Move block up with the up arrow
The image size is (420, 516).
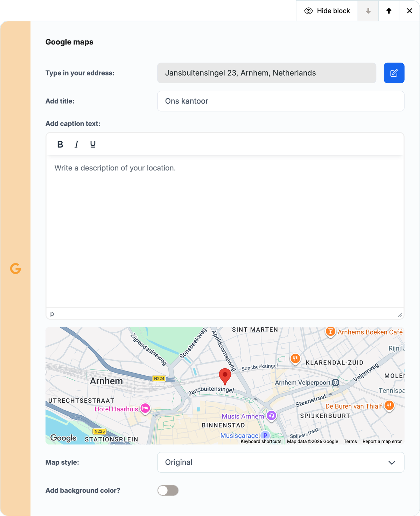pyautogui.click(x=389, y=11)
